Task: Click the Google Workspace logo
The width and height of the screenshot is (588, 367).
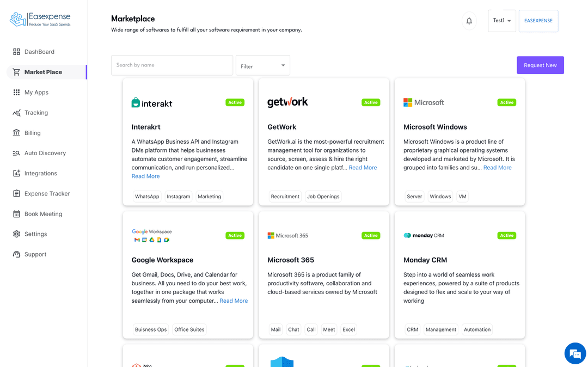Action: (x=152, y=235)
